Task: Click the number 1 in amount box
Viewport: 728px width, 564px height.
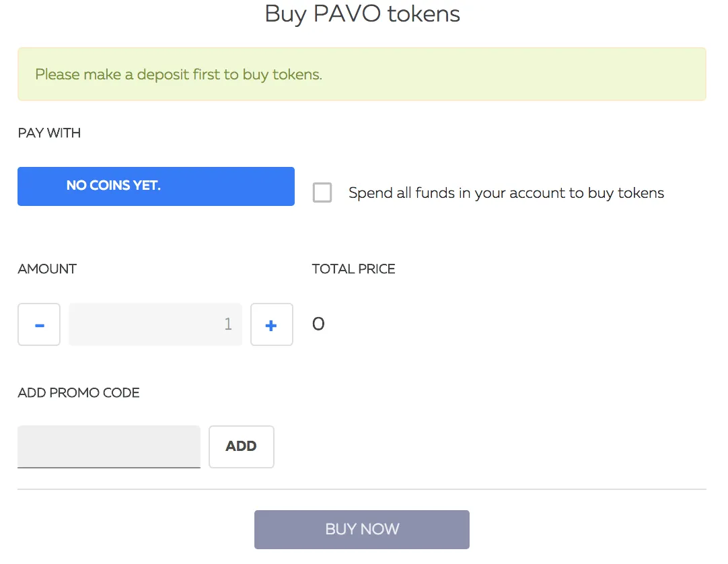Action: pyautogui.click(x=228, y=324)
